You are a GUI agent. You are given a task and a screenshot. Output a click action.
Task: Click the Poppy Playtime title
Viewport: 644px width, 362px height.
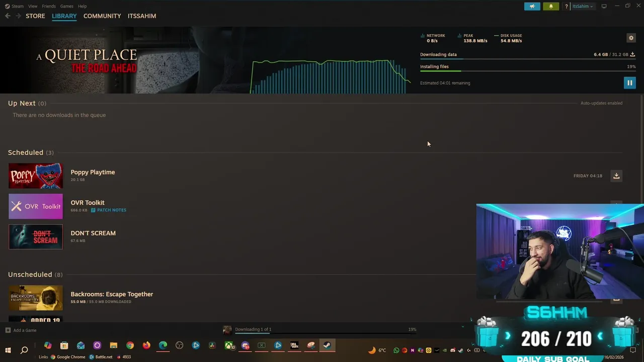93,172
